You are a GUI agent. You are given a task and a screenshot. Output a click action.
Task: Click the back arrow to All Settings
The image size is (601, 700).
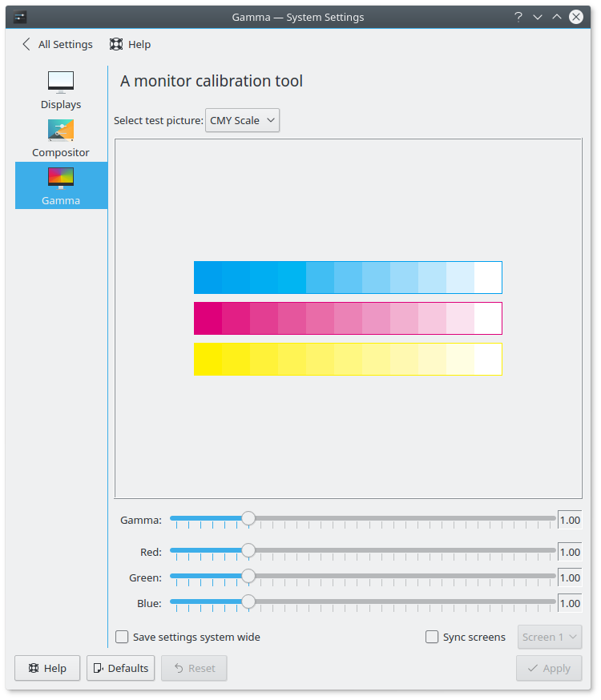tap(27, 45)
